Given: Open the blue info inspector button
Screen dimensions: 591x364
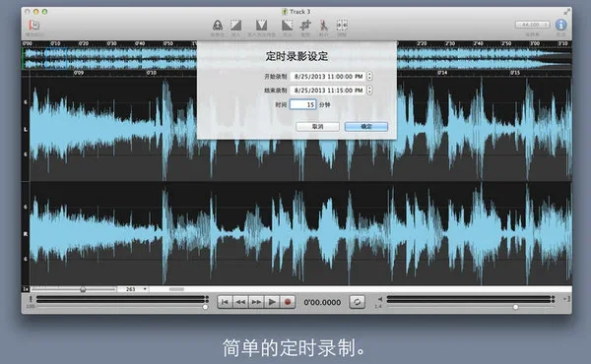Looking at the screenshot, I should tap(560, 25).
